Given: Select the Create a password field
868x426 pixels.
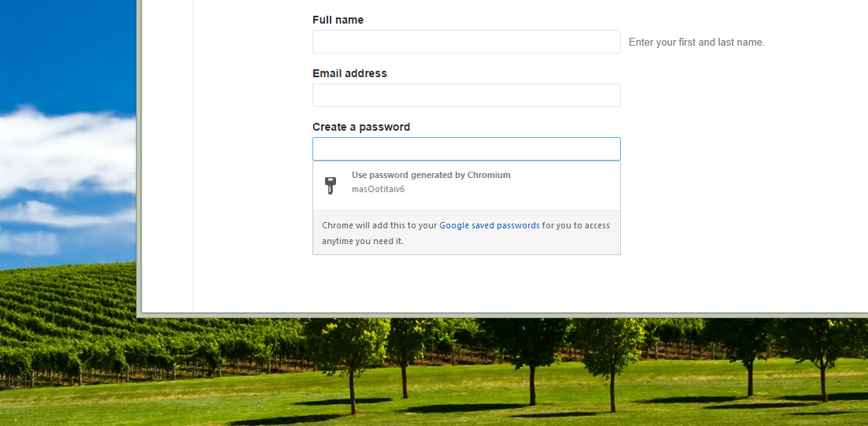Looking at the screenshot, I should [x=466, y=149].
